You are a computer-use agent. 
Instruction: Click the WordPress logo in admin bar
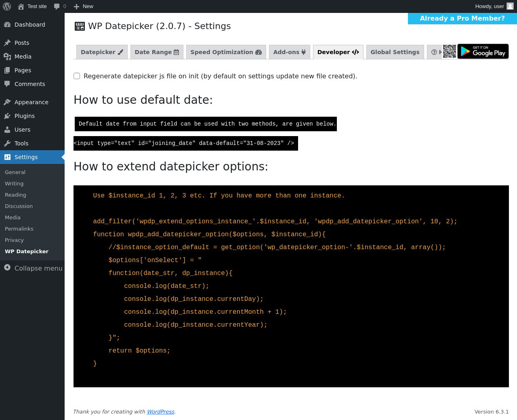pos(7,6)
